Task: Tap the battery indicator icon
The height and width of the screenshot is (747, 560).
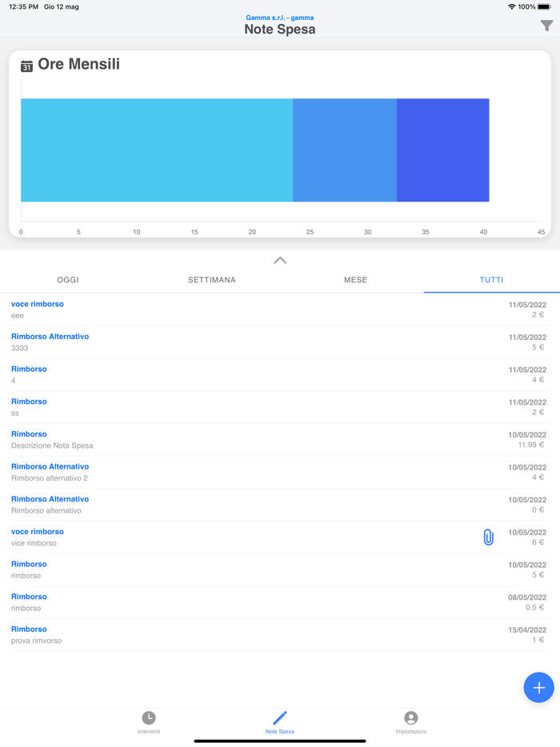Action: tap(544, 6)
